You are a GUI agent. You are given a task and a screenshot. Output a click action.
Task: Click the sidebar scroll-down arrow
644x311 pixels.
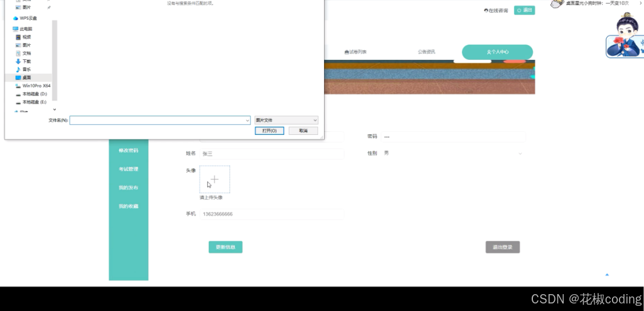[55, 109]
